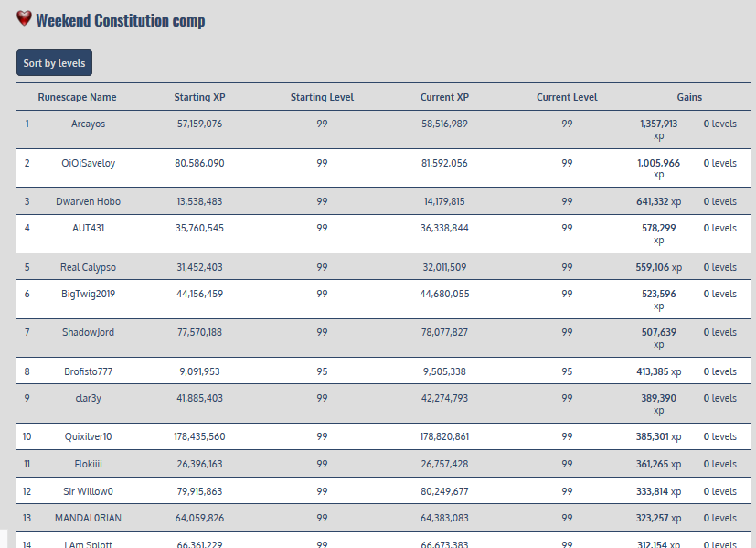Screen dimensions: 756x548
Task: Select the Current XP column header
Action: pos(444,97)
